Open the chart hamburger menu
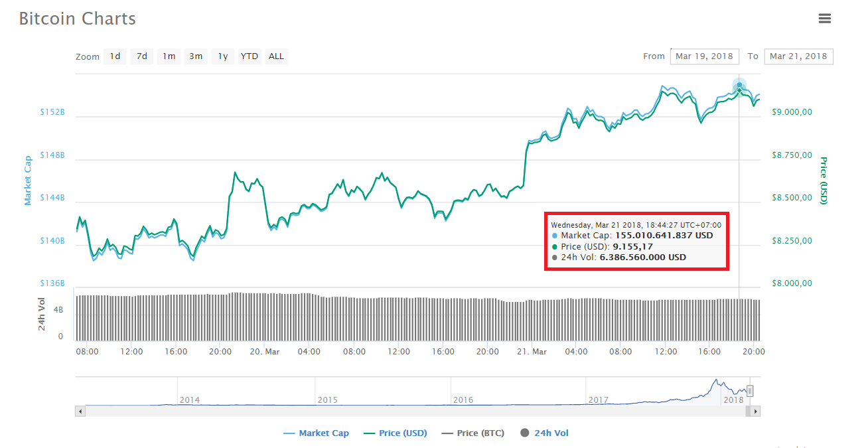 pos(824,19)
